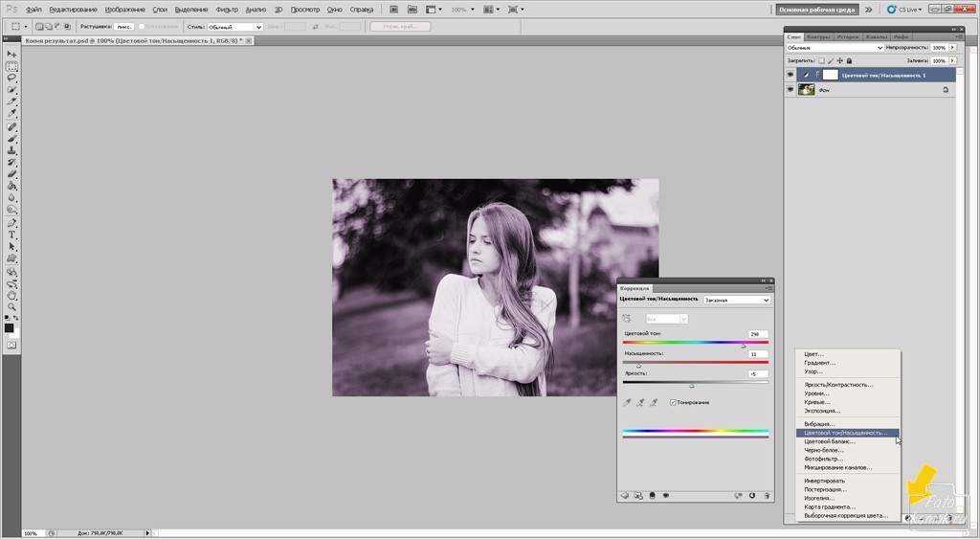
Task: Open the Файл menu
Action: point(33,10)
